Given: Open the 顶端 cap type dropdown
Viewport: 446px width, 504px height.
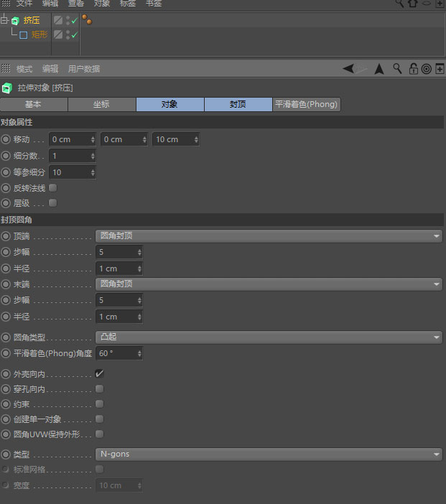Looking at the screenshot, I should click(x=269, y=236).
